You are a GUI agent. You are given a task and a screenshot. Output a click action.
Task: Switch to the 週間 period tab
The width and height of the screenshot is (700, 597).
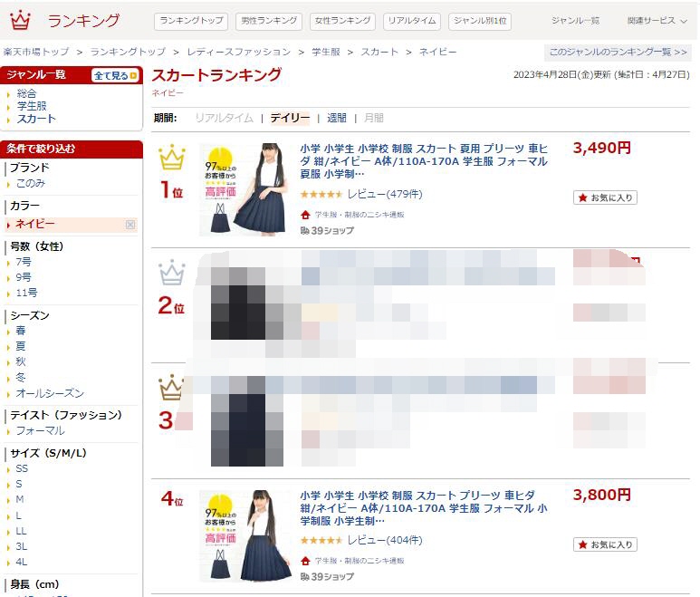pos(337,118)
